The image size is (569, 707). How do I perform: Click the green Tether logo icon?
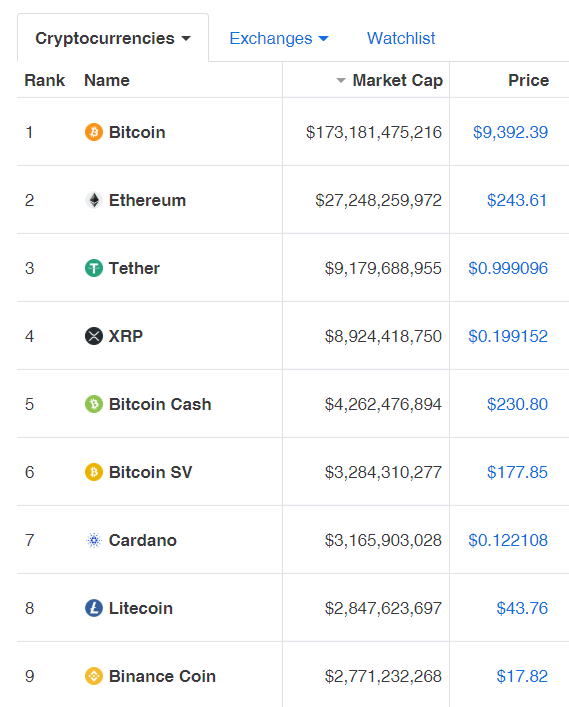(x=94, y=268)
